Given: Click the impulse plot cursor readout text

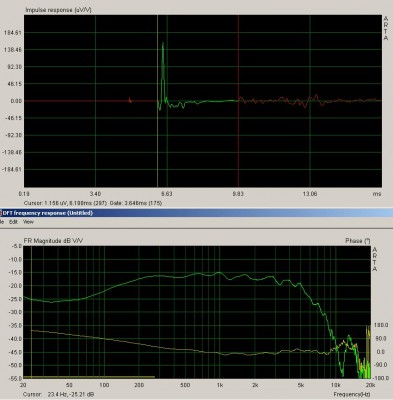Looking at the screenshot, I should point(93,203).
